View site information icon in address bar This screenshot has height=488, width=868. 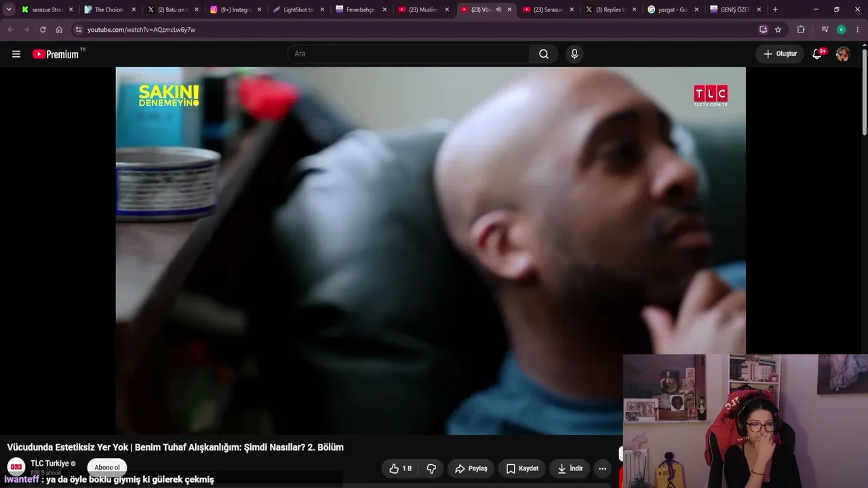pyautogui.click(x=79, y=30)
